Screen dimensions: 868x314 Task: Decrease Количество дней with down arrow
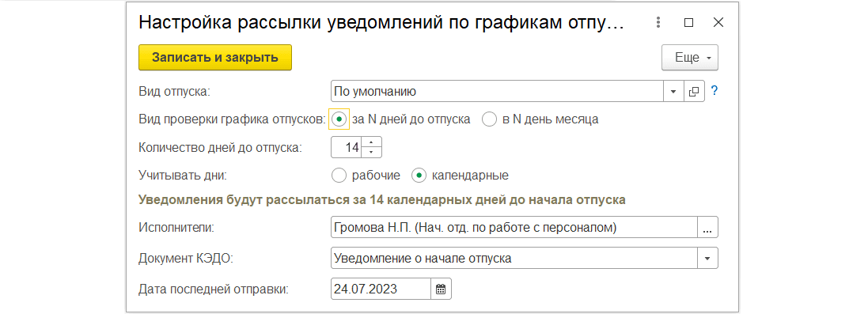coord(371,153)
